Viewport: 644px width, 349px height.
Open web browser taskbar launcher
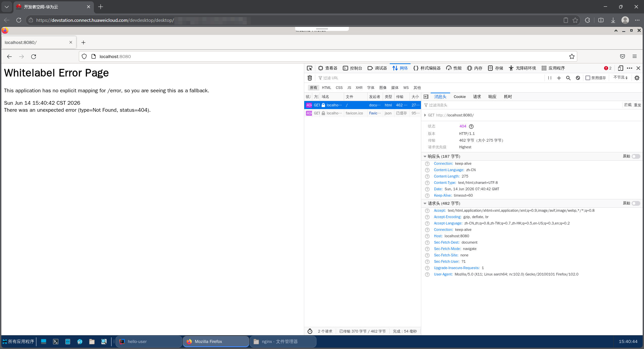[80, 342]
